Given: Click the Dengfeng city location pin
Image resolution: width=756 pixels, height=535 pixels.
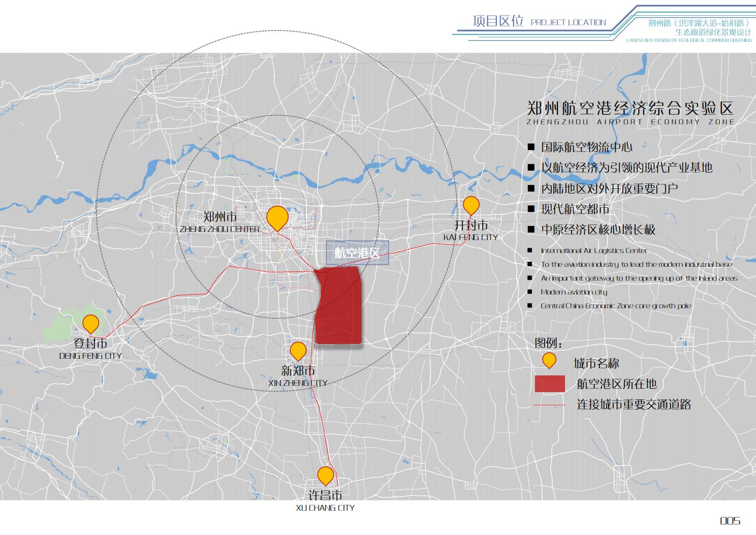Looking at the screenshot, I should pos(91,324).
